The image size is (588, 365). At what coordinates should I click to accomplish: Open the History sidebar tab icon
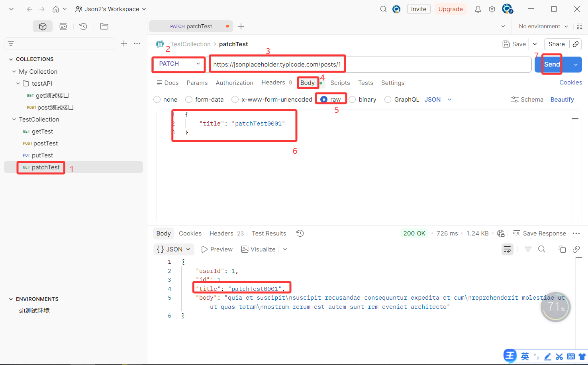(x=83, y=26)
